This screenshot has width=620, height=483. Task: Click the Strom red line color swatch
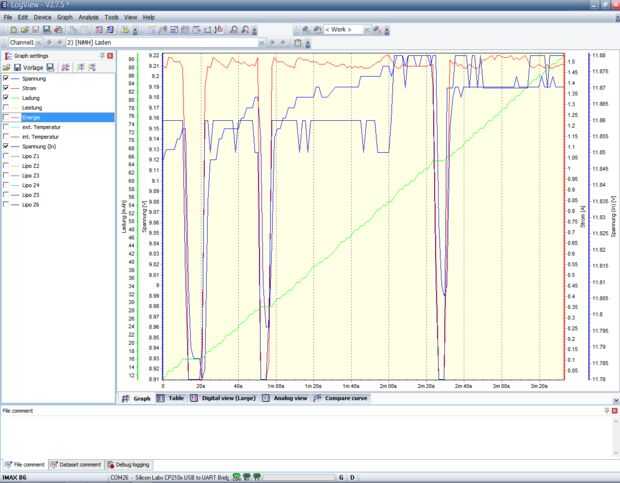(x=15, y=88)
